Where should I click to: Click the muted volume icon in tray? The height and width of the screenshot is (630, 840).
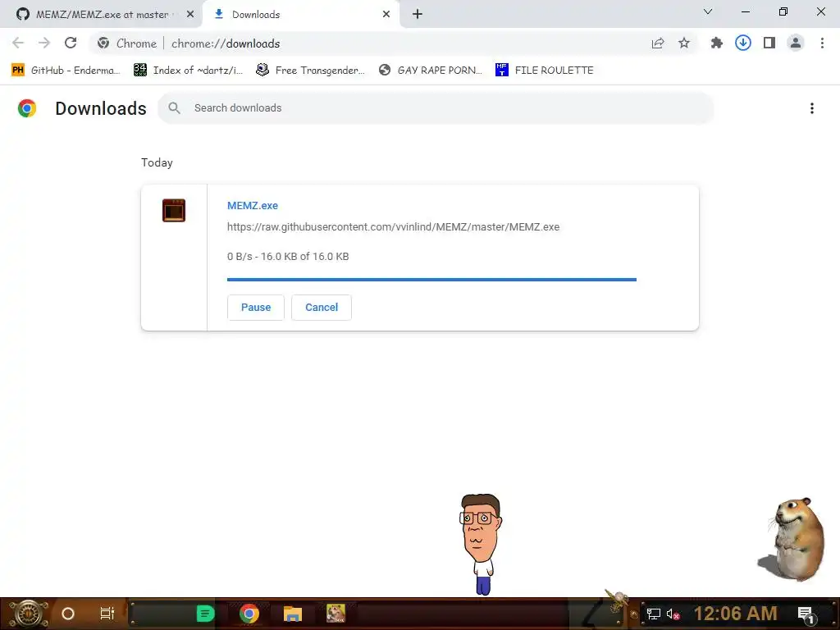point(673,614)
